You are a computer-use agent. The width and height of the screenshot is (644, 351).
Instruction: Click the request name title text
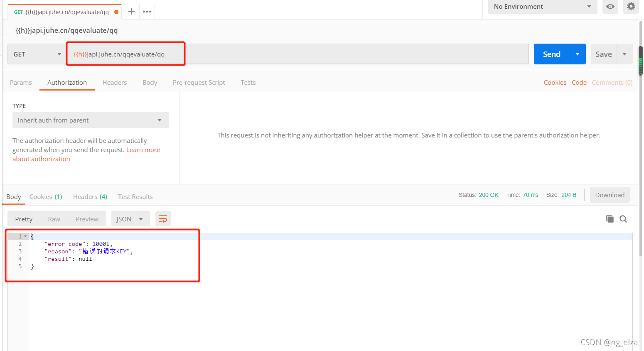tap(66, 30)
